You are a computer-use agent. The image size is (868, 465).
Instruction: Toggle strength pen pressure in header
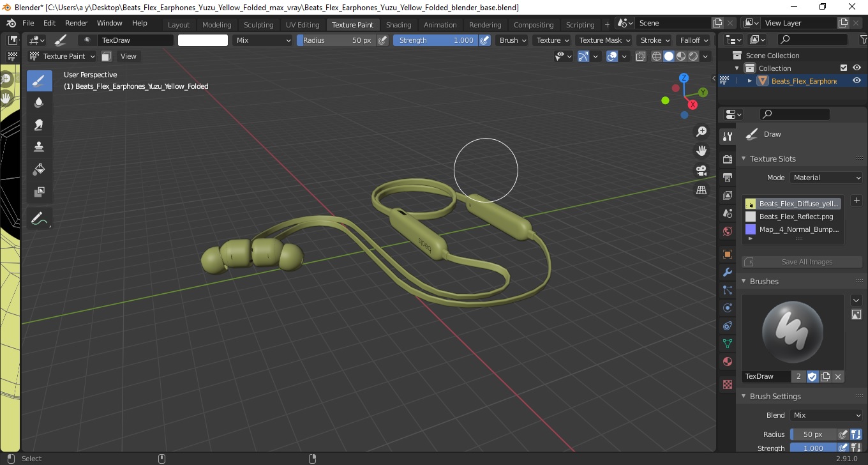[484, 40]
